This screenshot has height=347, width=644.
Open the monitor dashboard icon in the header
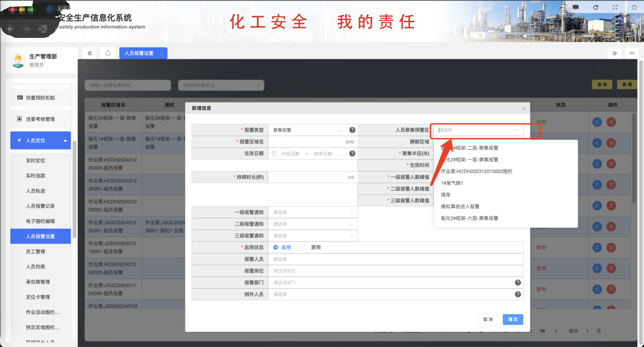coord(576,8)
